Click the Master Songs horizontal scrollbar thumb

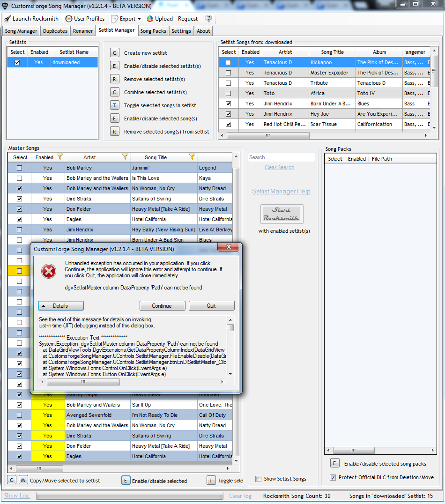[39, 468]
